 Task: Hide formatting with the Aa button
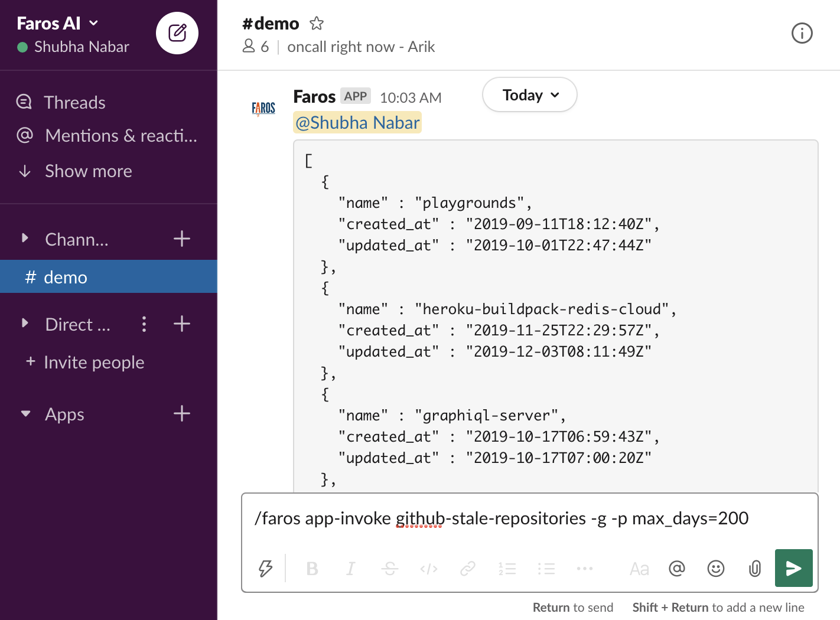(639, 569)
